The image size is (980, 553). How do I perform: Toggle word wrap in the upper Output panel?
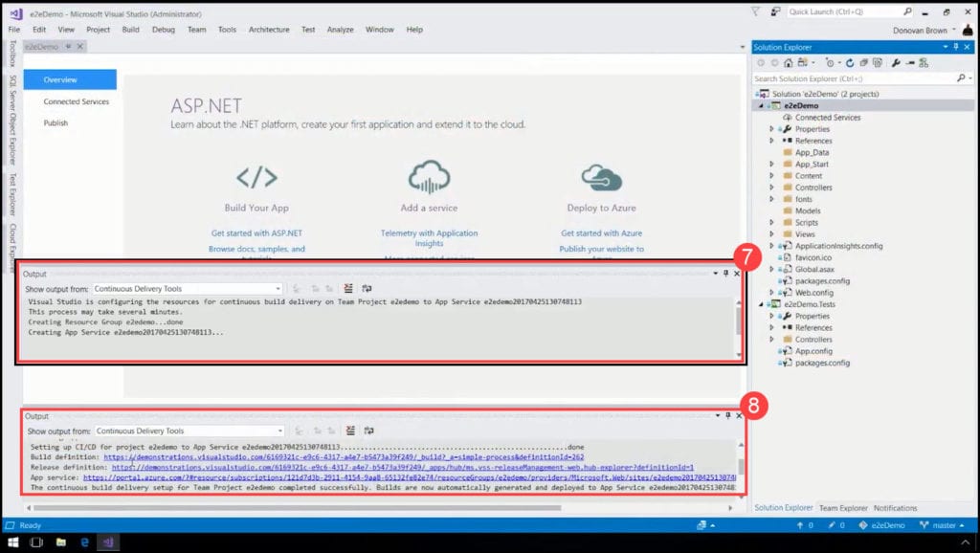point(367,288)
